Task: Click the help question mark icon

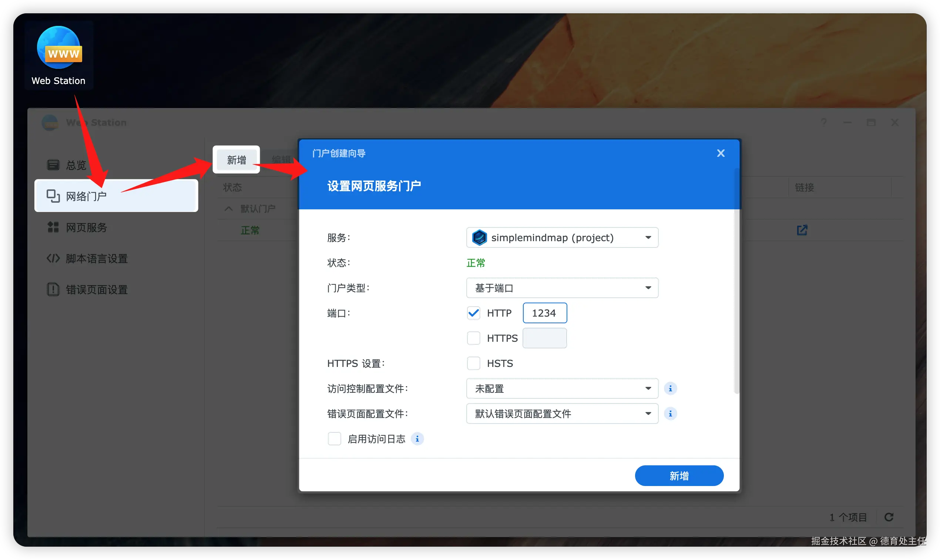Action: coord(824,122)
